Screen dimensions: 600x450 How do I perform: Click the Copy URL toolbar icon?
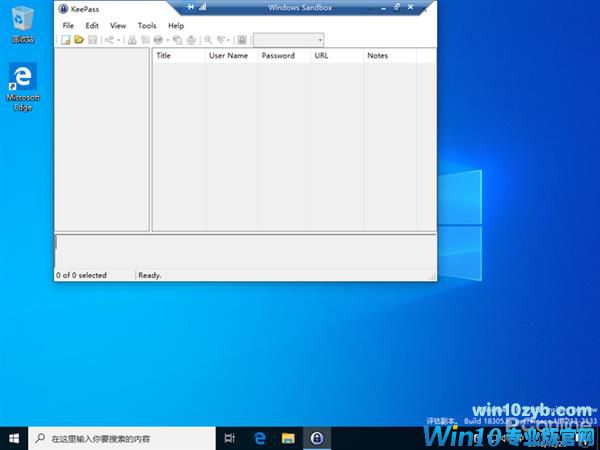click(x=178, y=40)
